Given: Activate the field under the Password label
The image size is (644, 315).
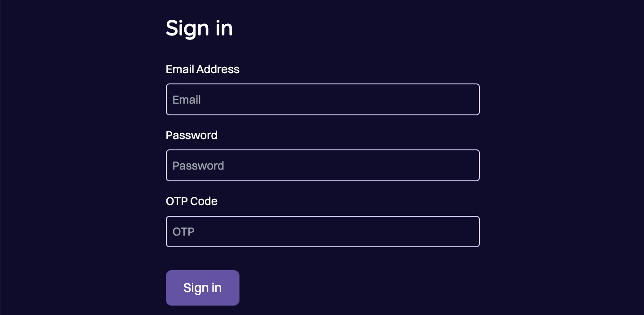Looking at the screenshot, I should coord(322,165).
